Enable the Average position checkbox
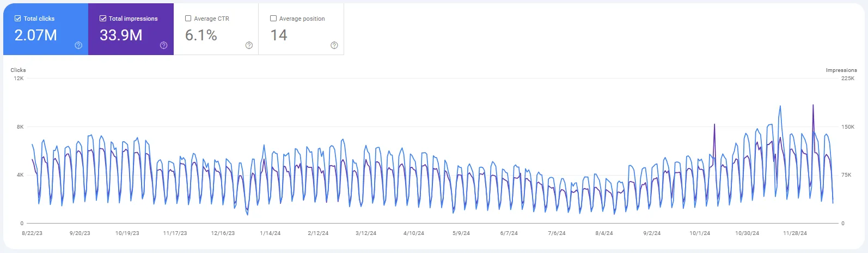Screen dimensions: 868x253 coord(273,19)
